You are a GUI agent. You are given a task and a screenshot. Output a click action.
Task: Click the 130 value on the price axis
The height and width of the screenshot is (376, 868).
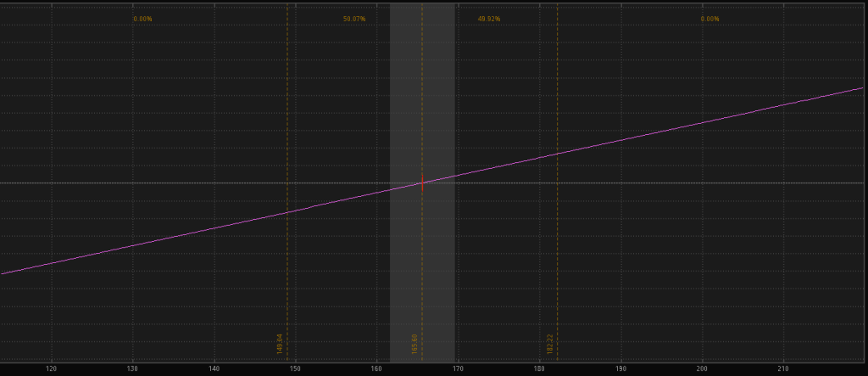pos(132,369)
